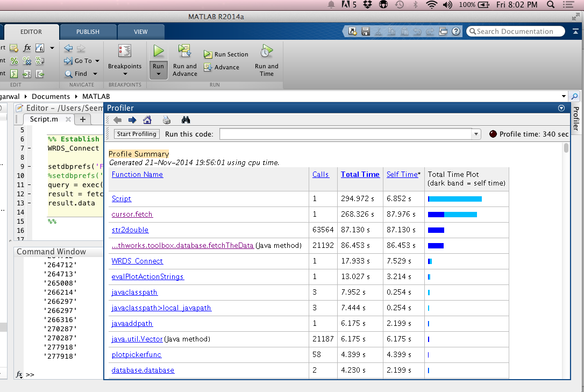
Task: Open the Find dropdown arrow
Action: [x=95, y=74]
